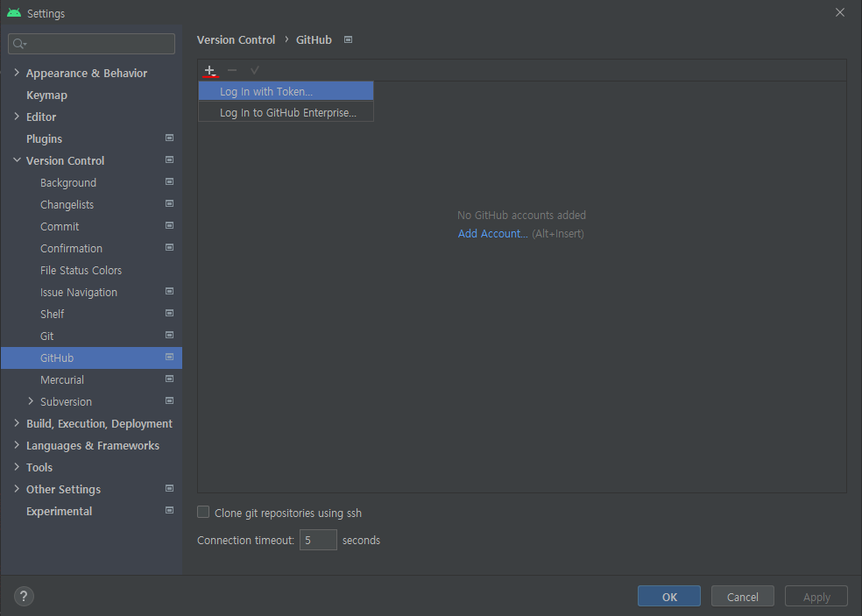Click the project icon next to Issue Navigation

pyautogui.click(x=169, y=292)
